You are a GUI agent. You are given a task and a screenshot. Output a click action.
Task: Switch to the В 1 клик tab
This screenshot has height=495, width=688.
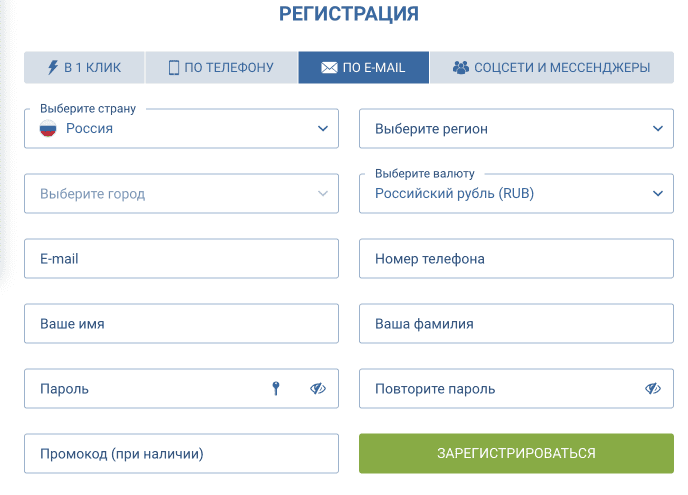point(85,68)
